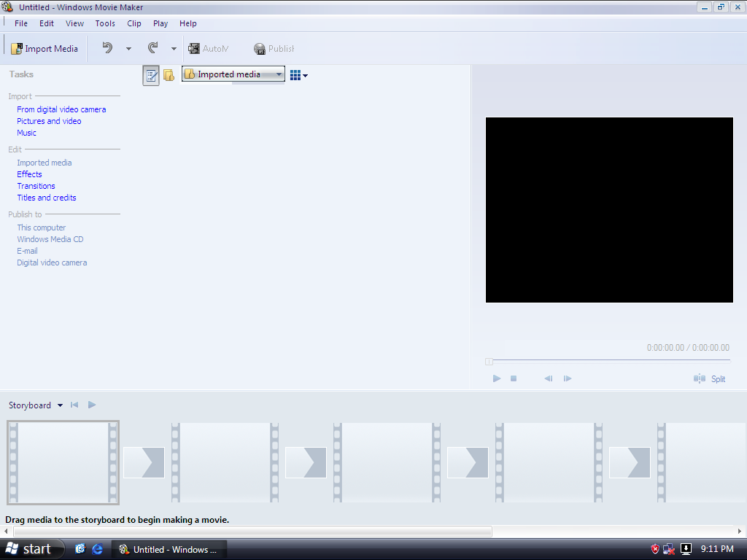Image resolution: width=747 pixels, height=560 pixels.
Task: Click the Import Media toolbar button
Action: click(x=44, y=49)
